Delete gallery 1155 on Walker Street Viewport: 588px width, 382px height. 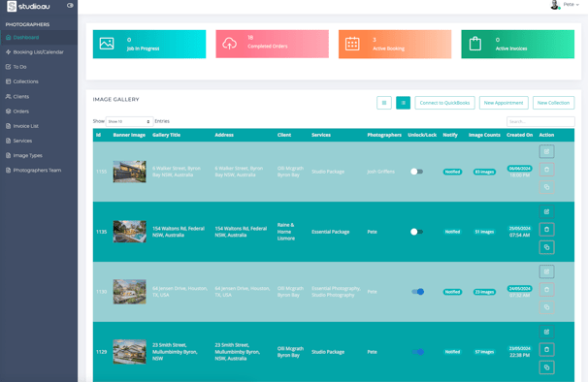(x=546, y=170)
